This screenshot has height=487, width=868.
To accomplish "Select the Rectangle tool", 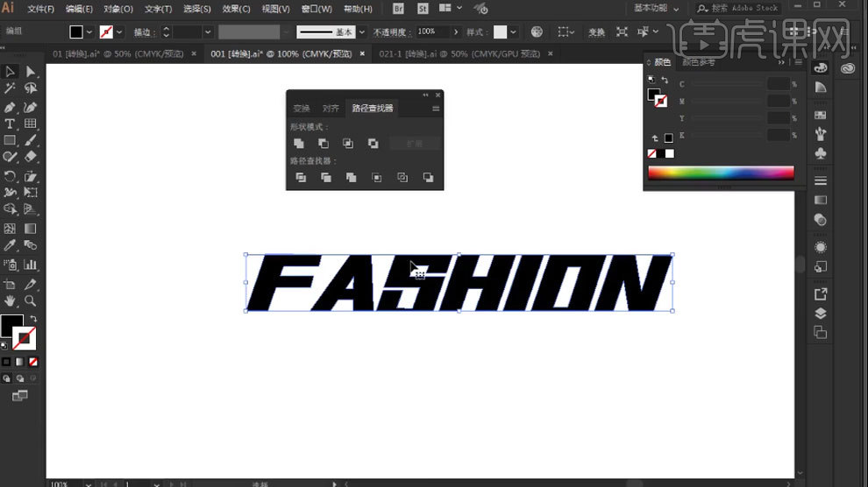I will click(x=10, y=140).
